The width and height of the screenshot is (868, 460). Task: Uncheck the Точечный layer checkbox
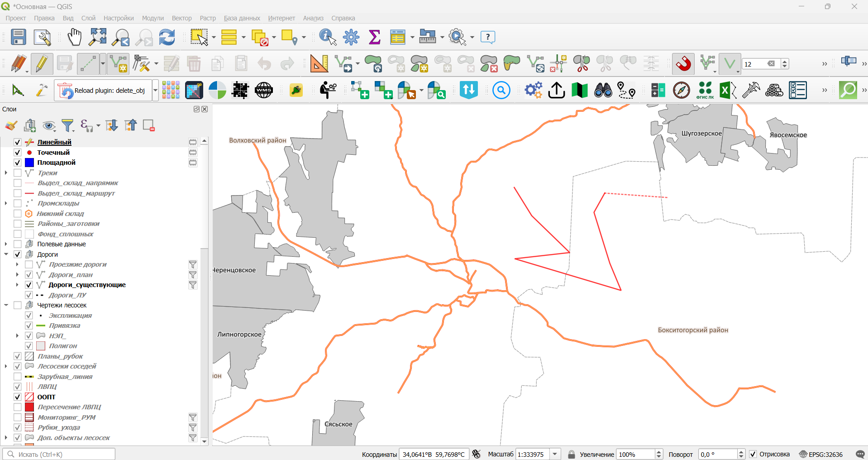[18, 153]
